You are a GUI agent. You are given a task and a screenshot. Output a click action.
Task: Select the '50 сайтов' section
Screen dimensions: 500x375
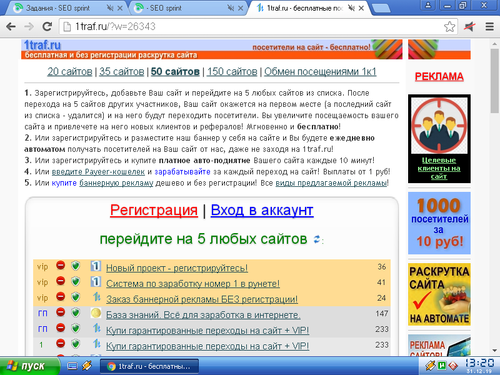(175, 72)
